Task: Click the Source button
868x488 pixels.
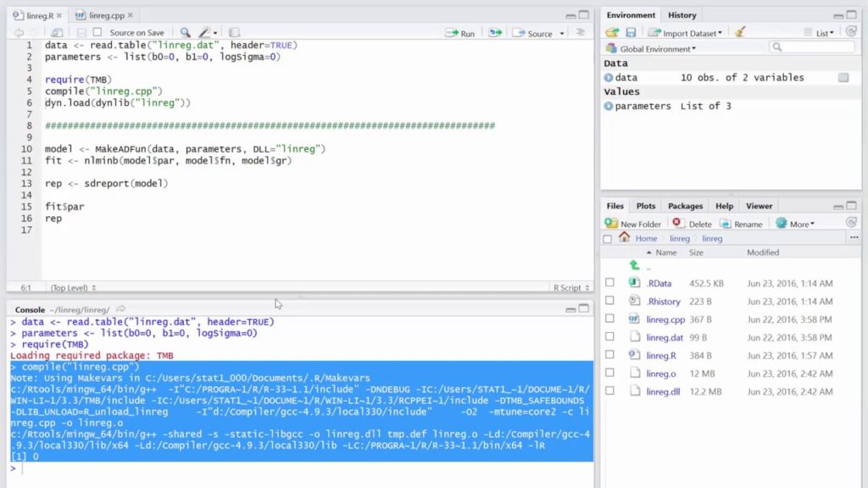Action: coord(532,33)
